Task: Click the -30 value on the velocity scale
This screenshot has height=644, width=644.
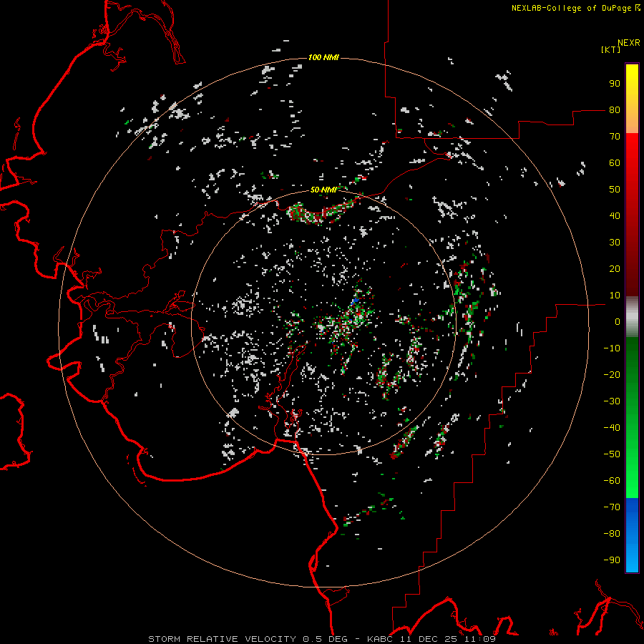Action: [612, 401]
